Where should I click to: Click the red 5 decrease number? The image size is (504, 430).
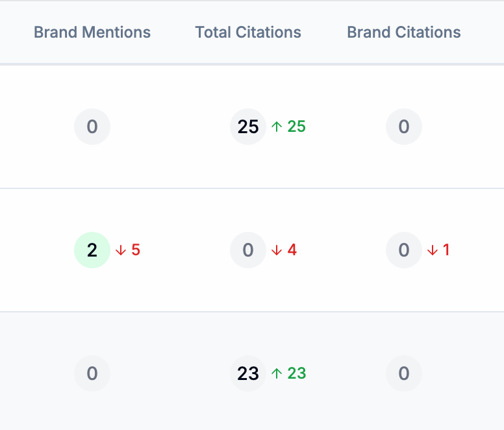point(136,250)
